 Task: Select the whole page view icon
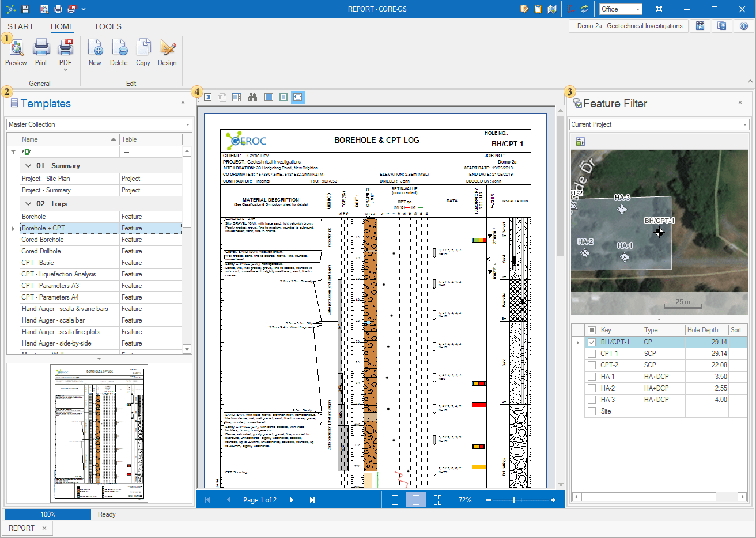point(283,97)
